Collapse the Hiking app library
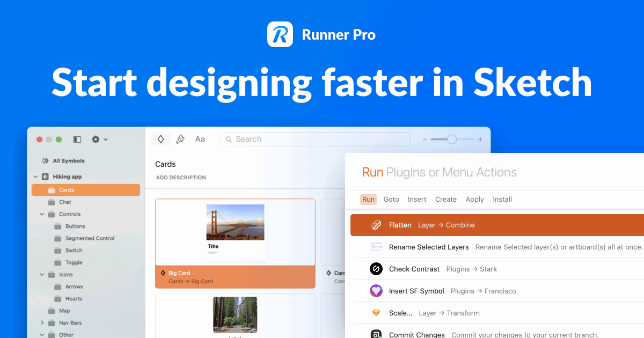644x338 pixels. click(x=36, y=177)
